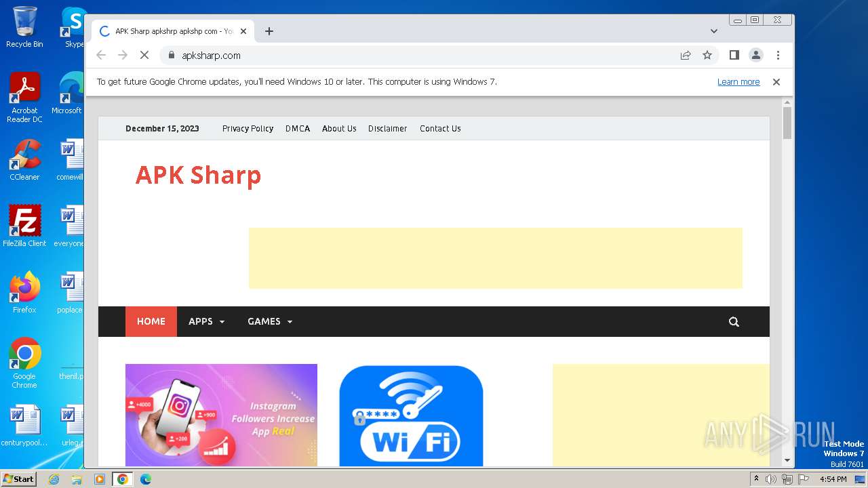The width and height of the screenshot is (868, 488).
Task: Open the Chrome side panel
Action: [734, 55]
